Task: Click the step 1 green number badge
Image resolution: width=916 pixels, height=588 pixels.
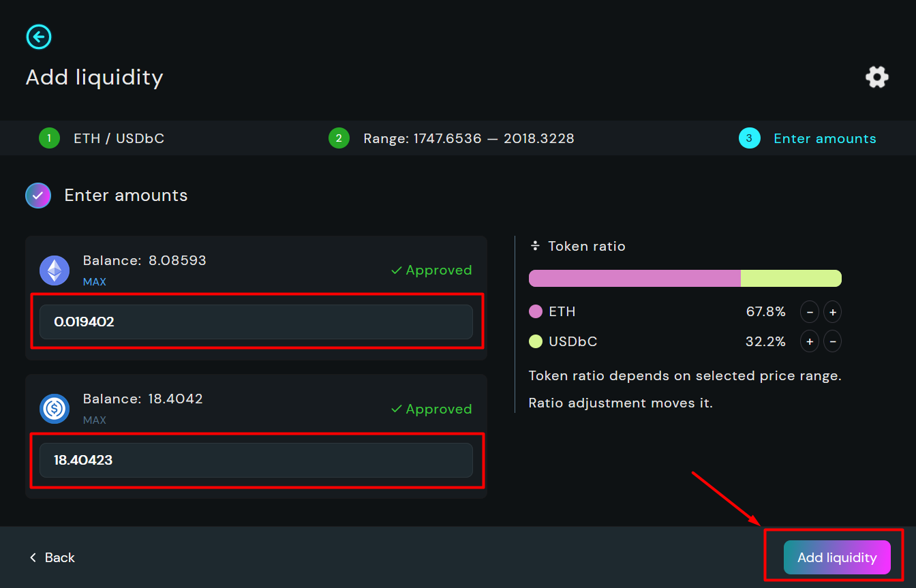Action: click(x=49, y=138)
